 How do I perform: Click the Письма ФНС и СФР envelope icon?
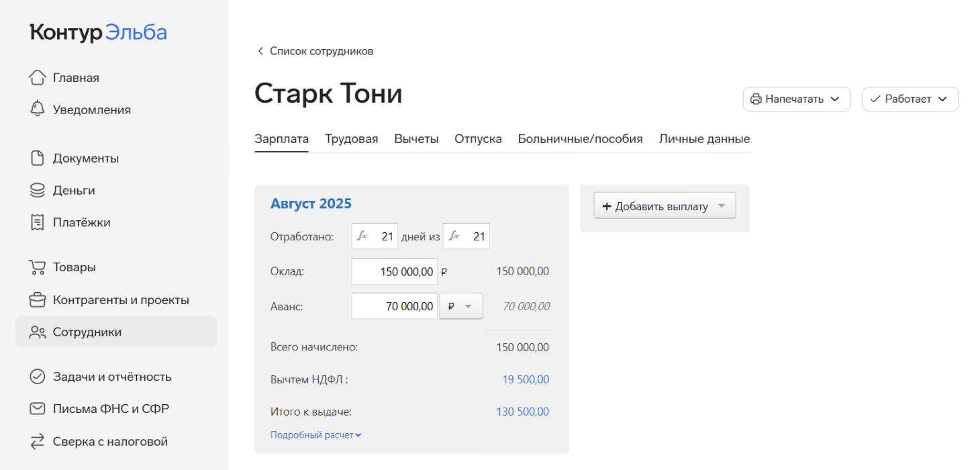click(x=38, y=409)
